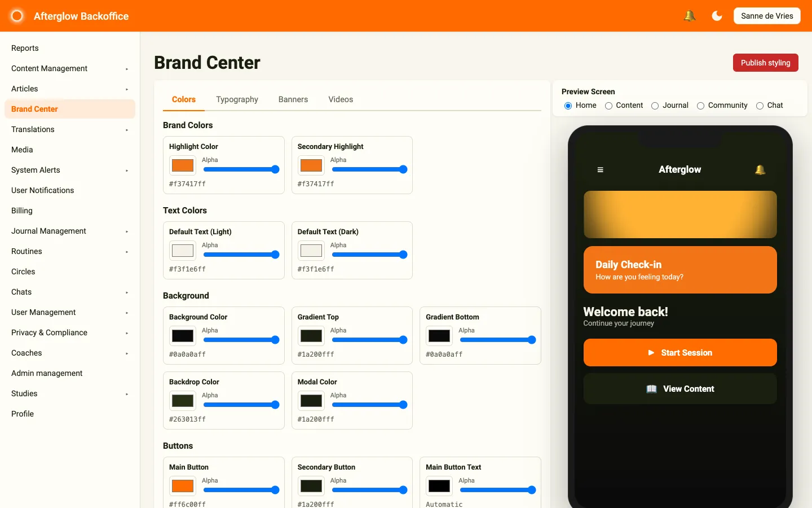Open hamburger menu in phone preview
The height and width of the screenshot is (508, 812).
pos(600,170)
